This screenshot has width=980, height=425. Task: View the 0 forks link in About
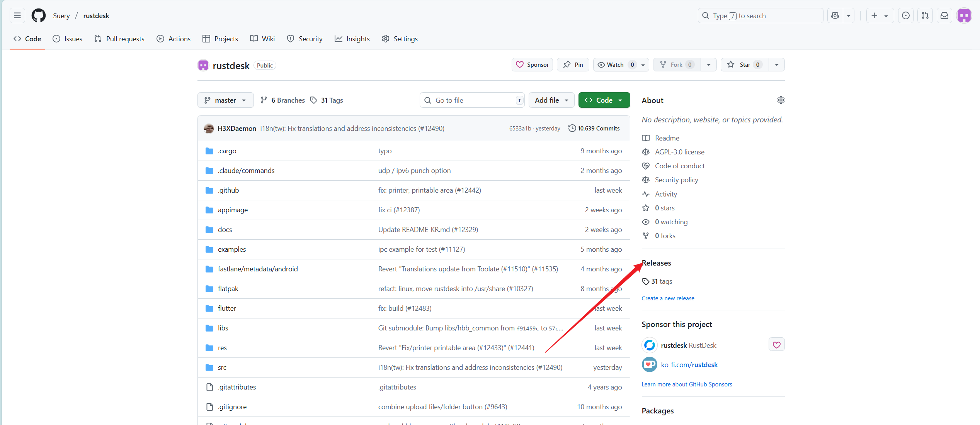tap(659, 236)
